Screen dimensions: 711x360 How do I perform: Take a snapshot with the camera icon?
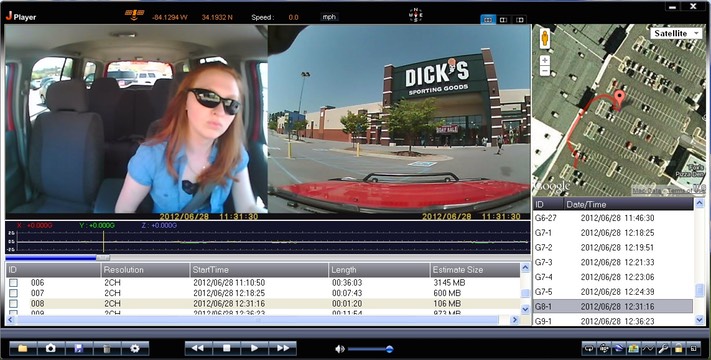[x=51, y=348]
